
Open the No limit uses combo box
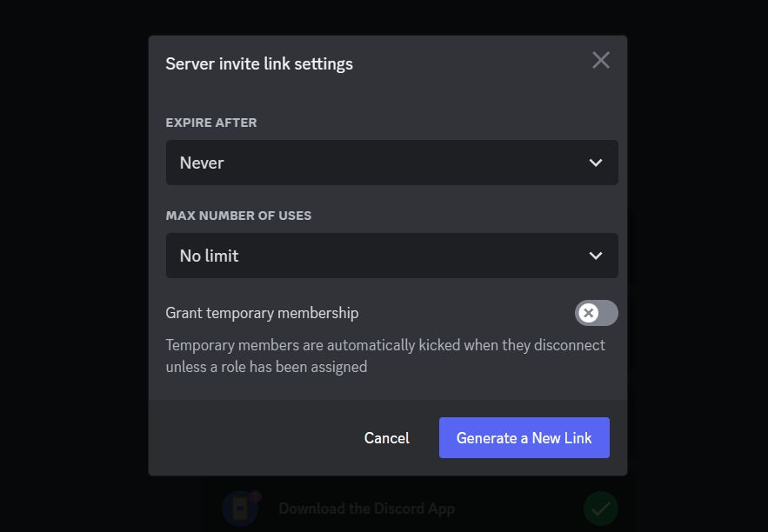tap(392, 256)
